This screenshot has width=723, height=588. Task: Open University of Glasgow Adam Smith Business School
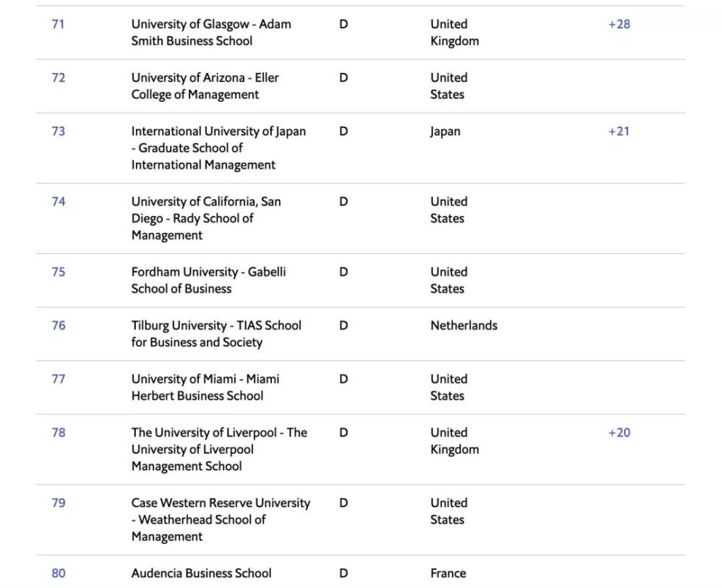tap(211, 33)
